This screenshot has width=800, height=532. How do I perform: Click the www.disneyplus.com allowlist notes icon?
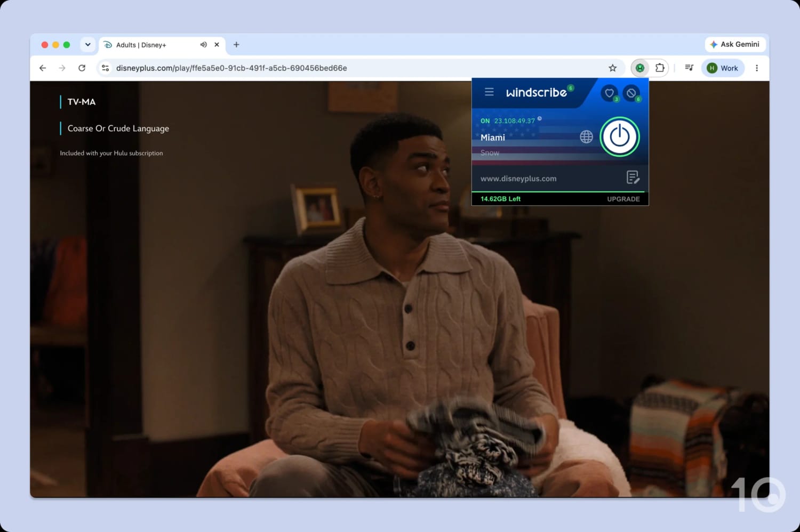pos(633,178)
